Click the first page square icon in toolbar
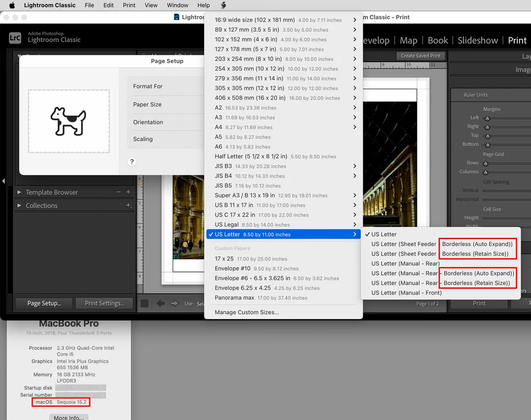Image resolution: width=531 pixels, height=420 pixels. (x=145, y=303)
